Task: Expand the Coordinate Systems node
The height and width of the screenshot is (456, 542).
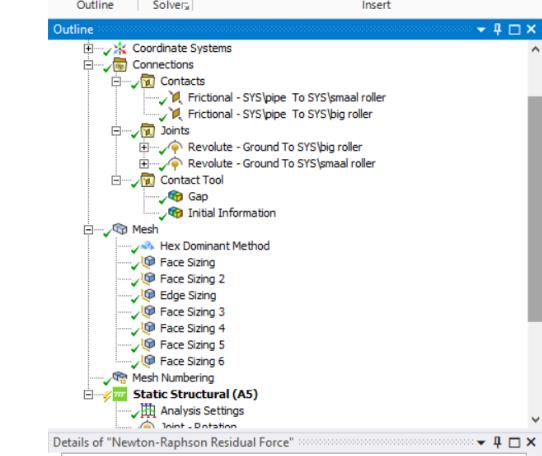Action: click(x=88, y=48)
